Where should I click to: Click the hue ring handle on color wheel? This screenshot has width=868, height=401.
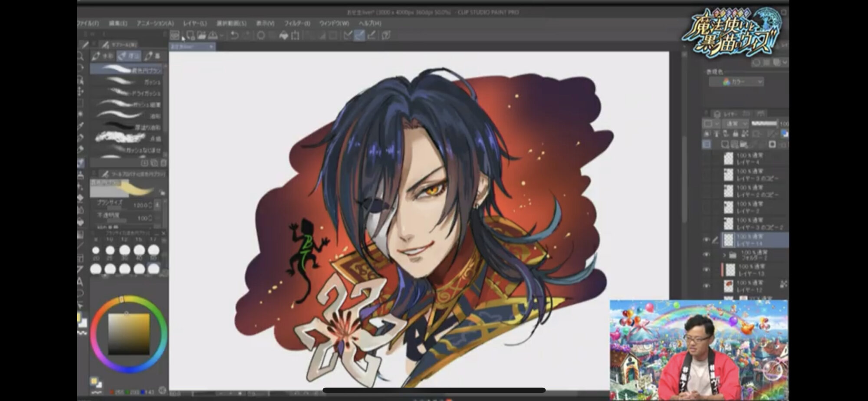pos(122,299)
